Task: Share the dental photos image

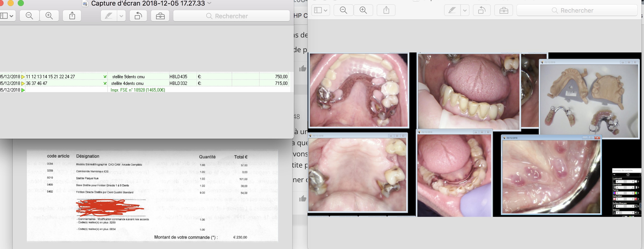Action: 386,10
